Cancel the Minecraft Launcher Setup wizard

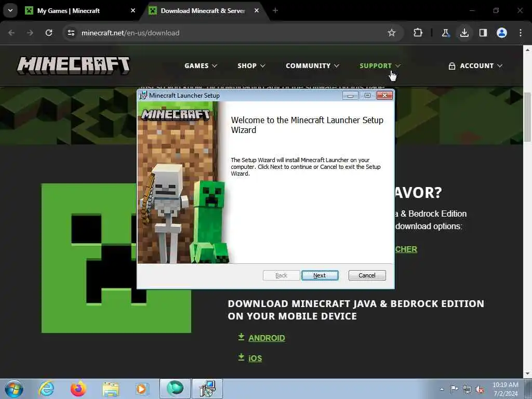[x=367, y=275]
